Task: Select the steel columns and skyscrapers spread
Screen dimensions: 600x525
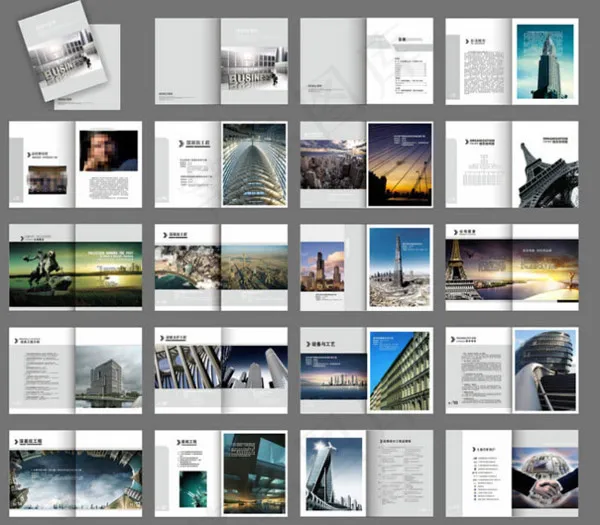Action: pyautogui.click(x=221, y=368)
